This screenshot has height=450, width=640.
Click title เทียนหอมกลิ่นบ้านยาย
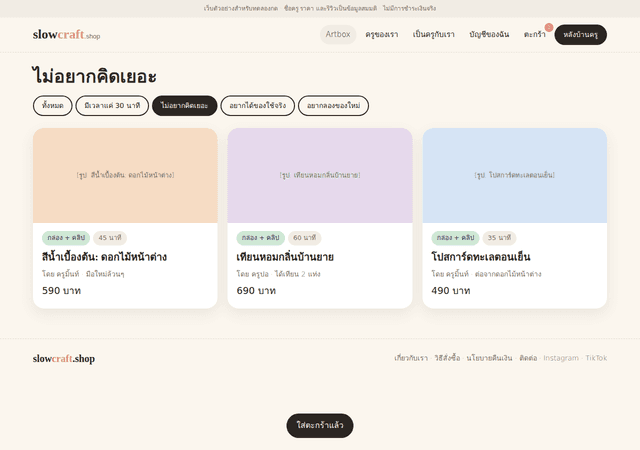coord(285,257)
